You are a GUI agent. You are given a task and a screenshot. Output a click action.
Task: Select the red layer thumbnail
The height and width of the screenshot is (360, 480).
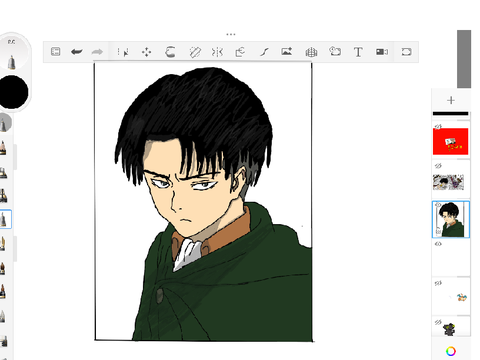point(451,142)
